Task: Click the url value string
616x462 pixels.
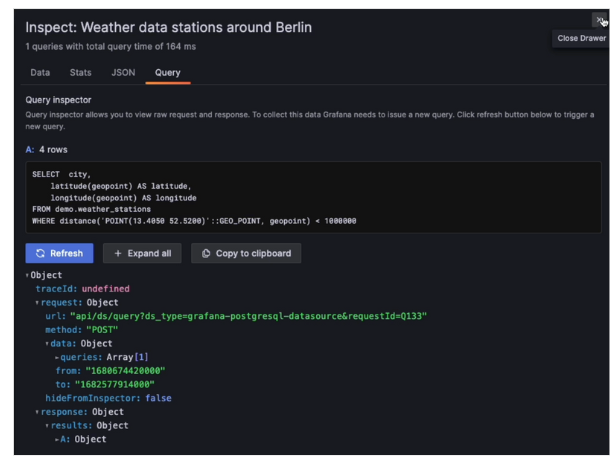Action: coord(248,316)
